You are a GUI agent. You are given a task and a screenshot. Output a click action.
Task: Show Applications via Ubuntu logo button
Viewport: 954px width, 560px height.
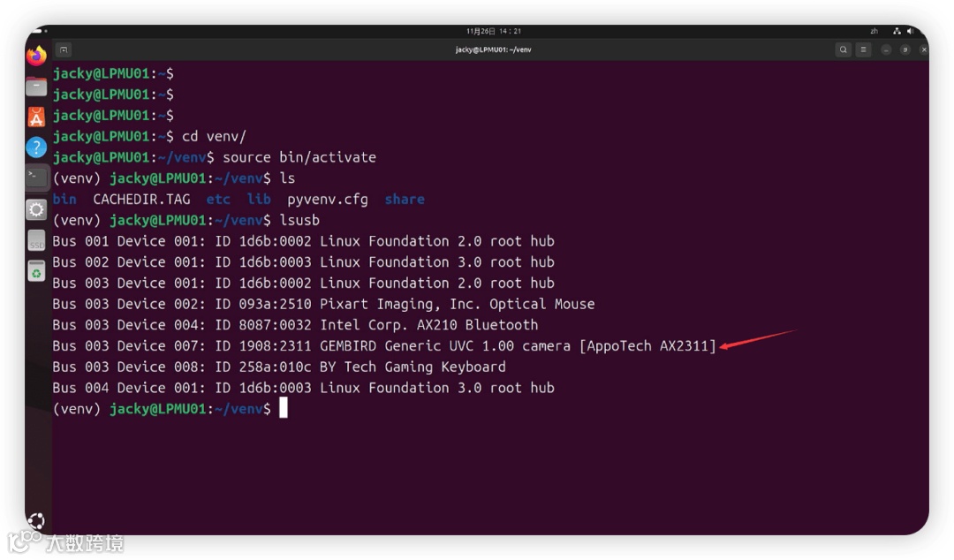(x=36, y=521)
